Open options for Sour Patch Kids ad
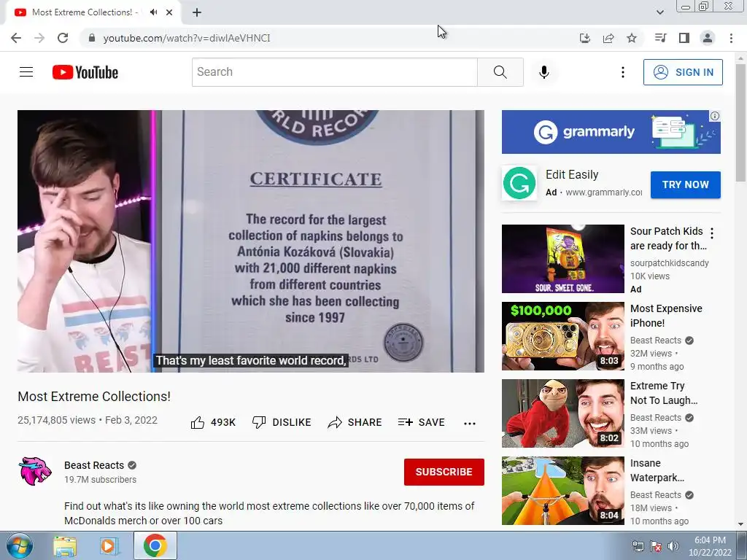The width and height of the screenshot is (747, 560). point(712,233)
